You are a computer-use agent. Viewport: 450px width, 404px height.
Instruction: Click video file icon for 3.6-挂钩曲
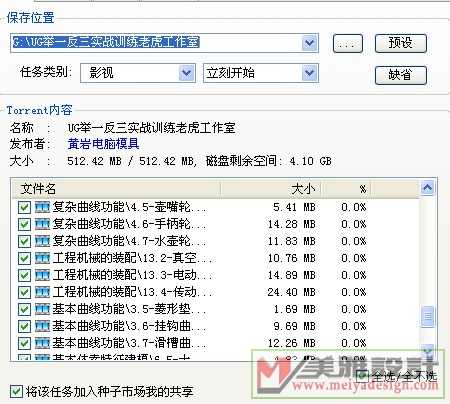42,326
